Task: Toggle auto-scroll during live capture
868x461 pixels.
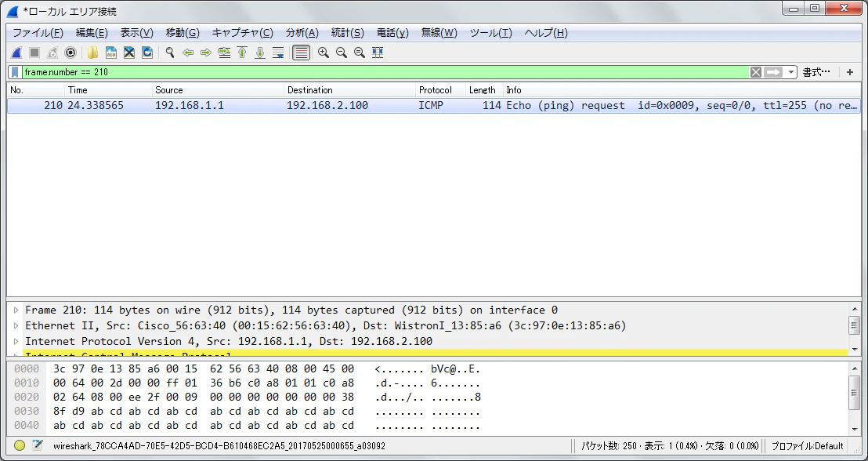Action: [278, 53]
